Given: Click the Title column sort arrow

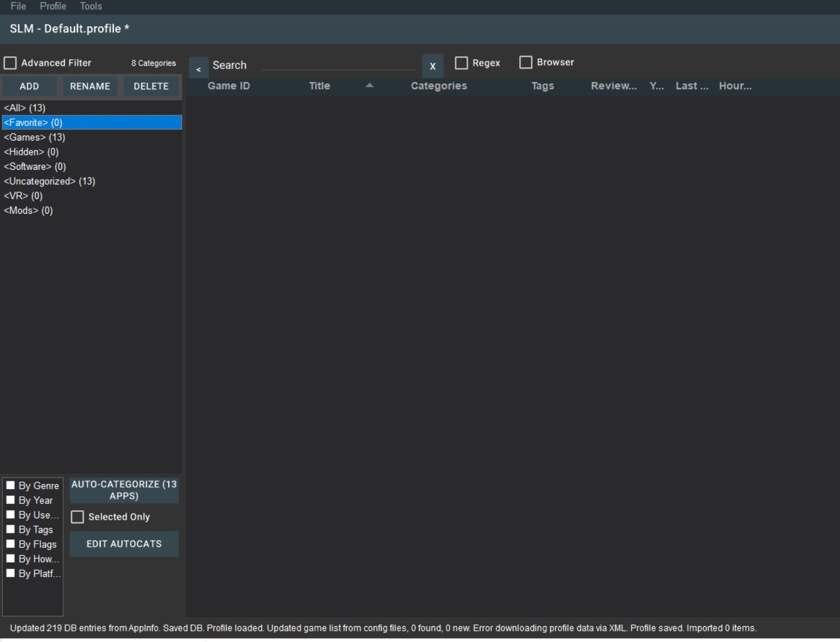Looking at the screenshot, I should pyautogui.click(x=369, y=86).
